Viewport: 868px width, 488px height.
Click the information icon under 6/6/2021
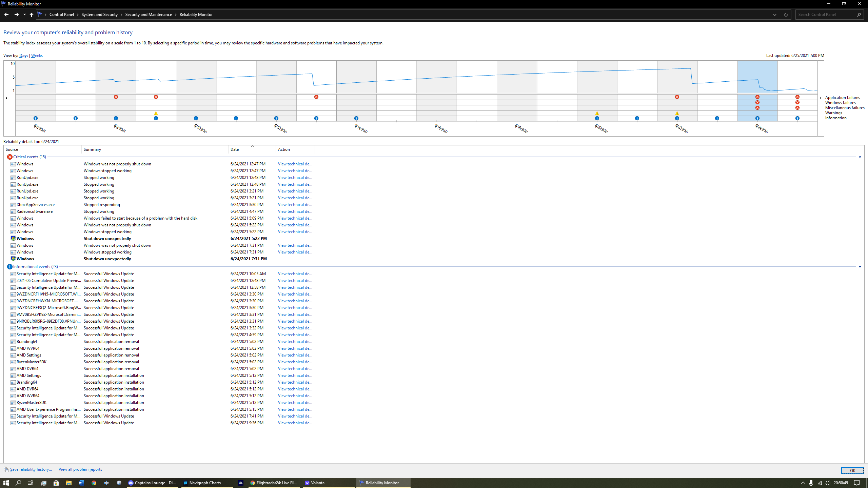pos(36,118)
